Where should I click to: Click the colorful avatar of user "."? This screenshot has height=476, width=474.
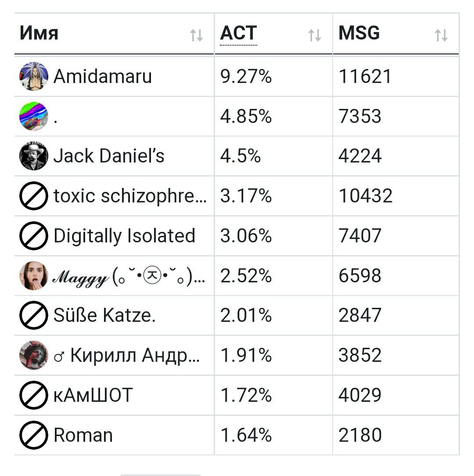(34, 116)
